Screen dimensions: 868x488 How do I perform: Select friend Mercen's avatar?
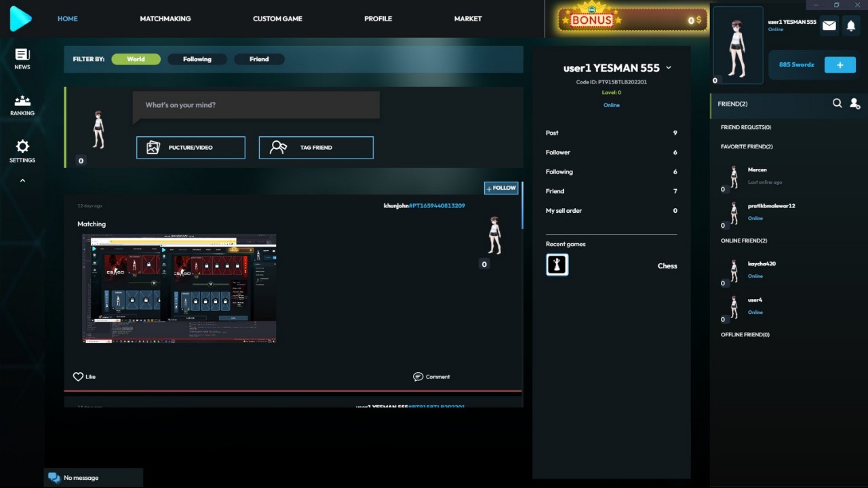733,177
